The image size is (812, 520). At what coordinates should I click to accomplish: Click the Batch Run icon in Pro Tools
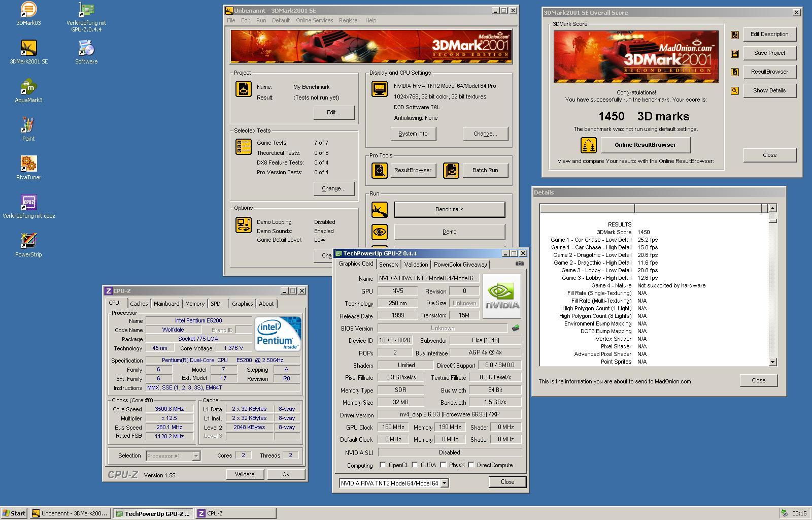click(x=451, y=171)
